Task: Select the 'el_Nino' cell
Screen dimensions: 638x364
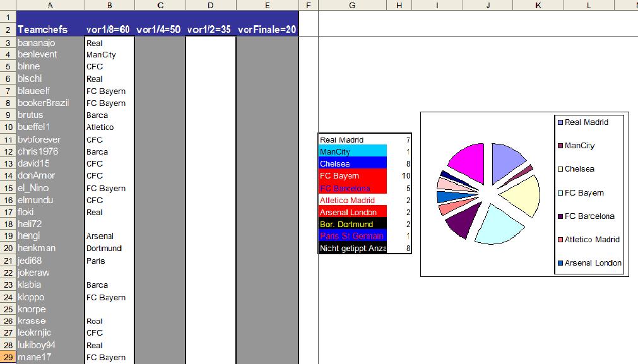Action: [50, 188]
